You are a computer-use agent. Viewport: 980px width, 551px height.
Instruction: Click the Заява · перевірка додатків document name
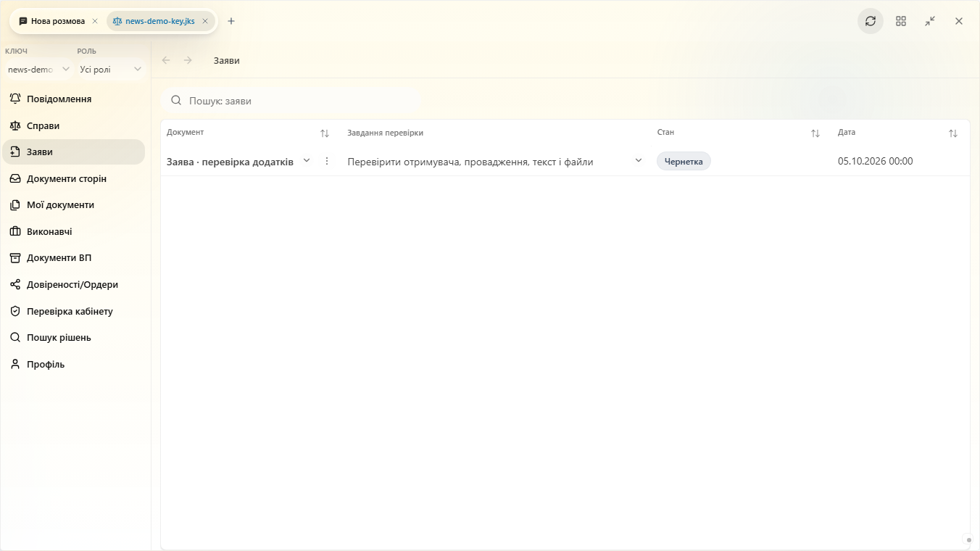tap(230, 162)
